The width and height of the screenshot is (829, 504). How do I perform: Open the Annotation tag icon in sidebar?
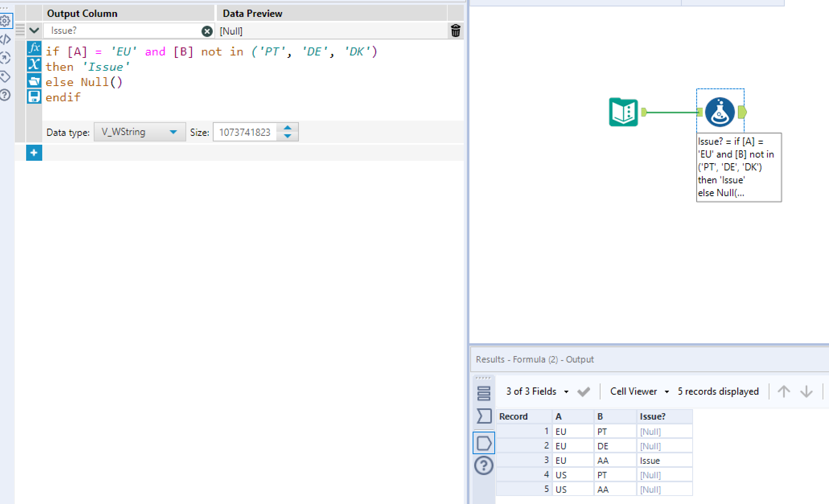[x=6, y=76]
